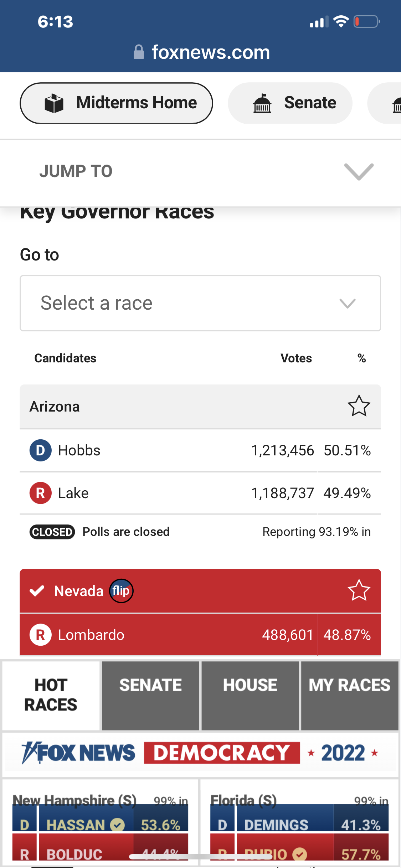Tap the ballot box icon in Midterms Home
The height and width of the screenshot is (868, 401).
tap(54, 103)
